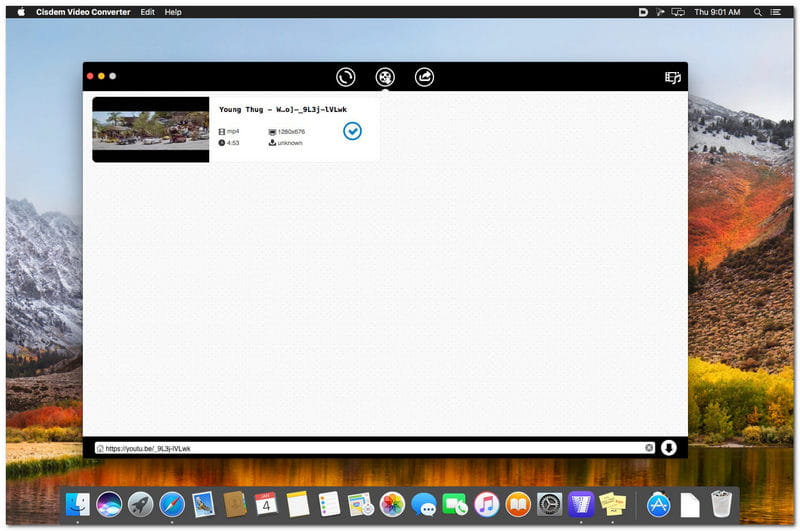The image size is (800, 531).
Task: Open System Preferences from the dock
Action: pyautogui.click(x=549, y=504)
